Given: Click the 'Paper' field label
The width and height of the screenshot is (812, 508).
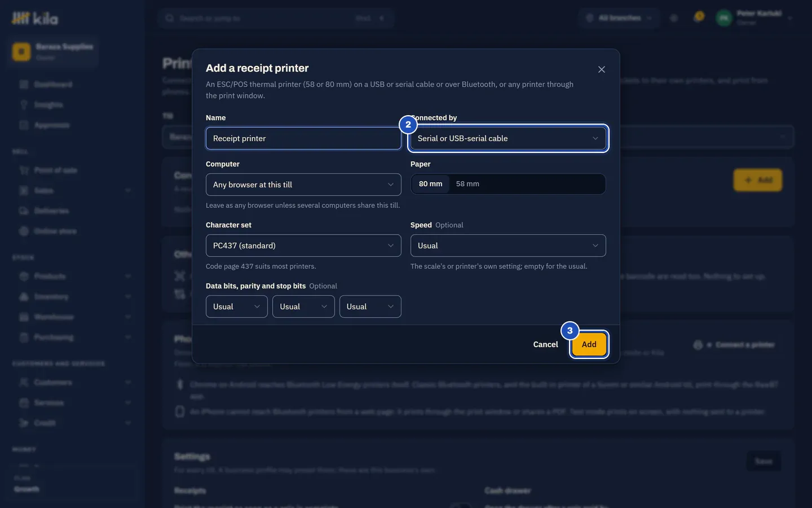Looking at the screenshot, I should click(421, 164).
